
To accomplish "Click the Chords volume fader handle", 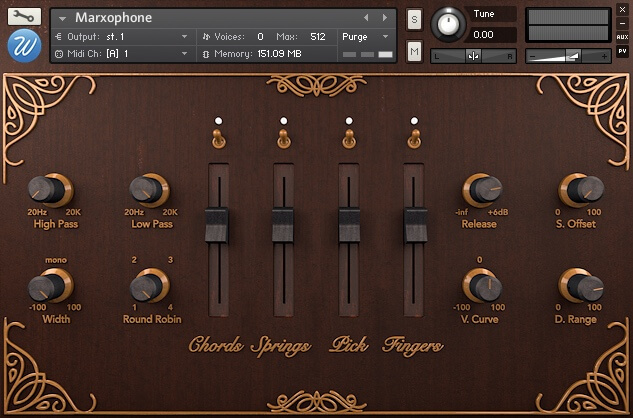I will (x=217, y=225).
